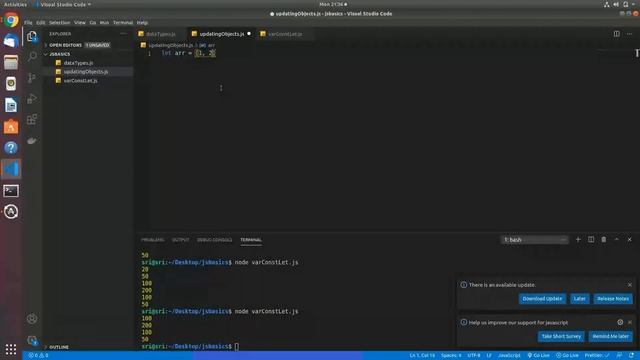
Task: Open the Help menu
Action: click(142, 22)
